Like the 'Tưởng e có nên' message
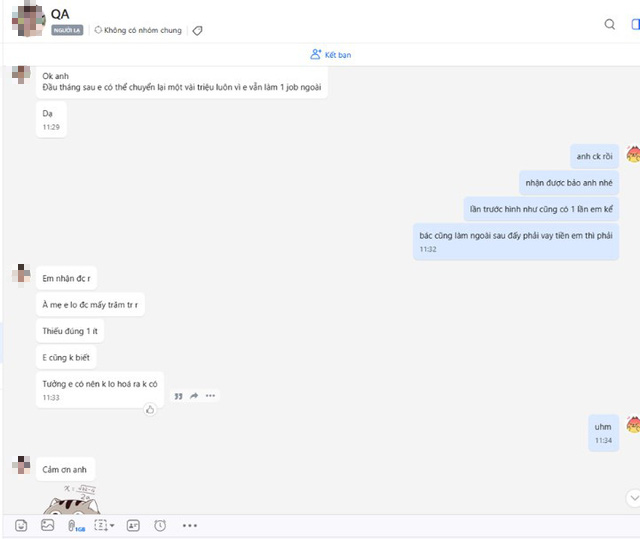 (150, 409)
